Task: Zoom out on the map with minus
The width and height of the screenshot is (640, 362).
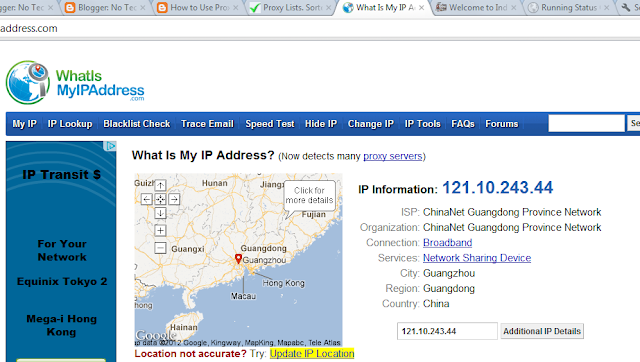Action: point(160,247)
